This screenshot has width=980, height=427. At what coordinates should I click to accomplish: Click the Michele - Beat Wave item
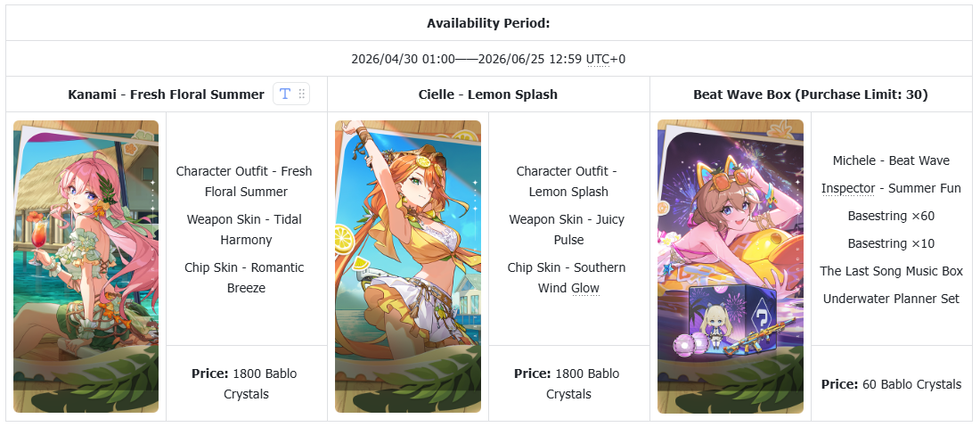(891, 160)
